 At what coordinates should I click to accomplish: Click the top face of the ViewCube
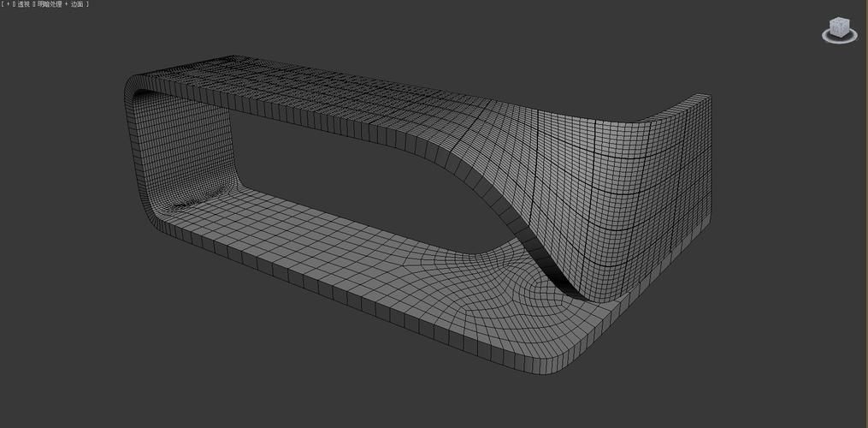841,21
